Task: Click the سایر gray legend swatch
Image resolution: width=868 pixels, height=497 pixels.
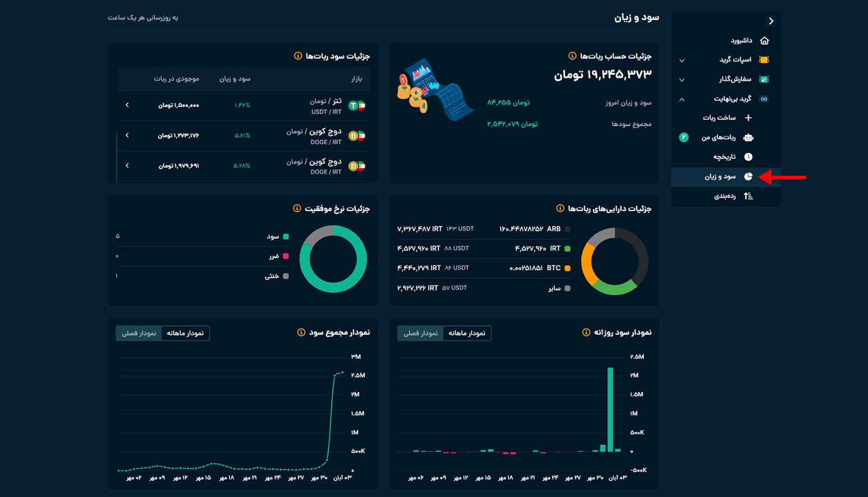Action: 567,288
